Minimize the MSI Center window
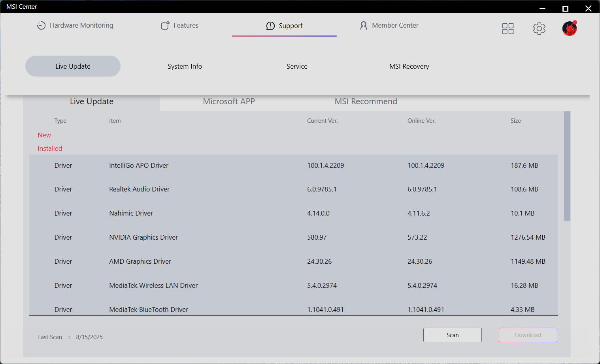Viewport: 600px width, 364px height. pos(543,8)
